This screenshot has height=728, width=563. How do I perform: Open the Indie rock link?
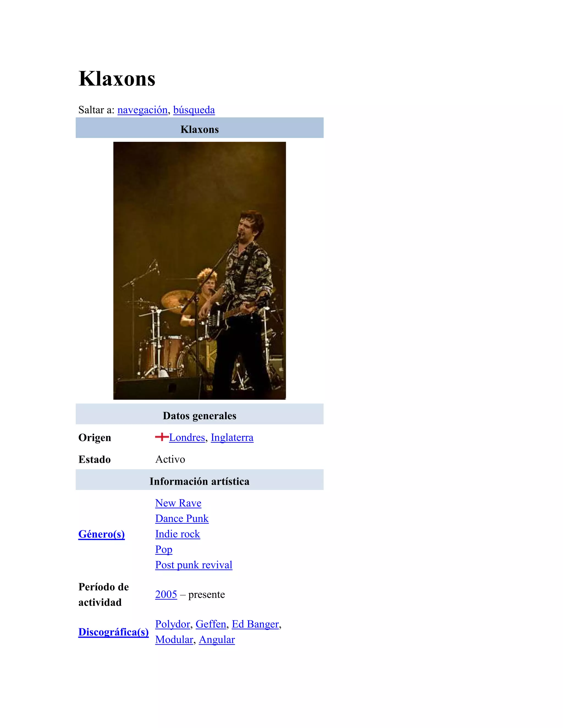point(177,534)
